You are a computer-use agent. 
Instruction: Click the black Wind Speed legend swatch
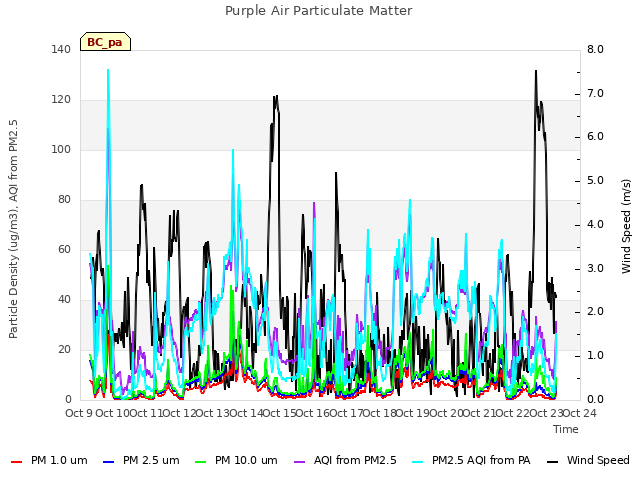552,462
